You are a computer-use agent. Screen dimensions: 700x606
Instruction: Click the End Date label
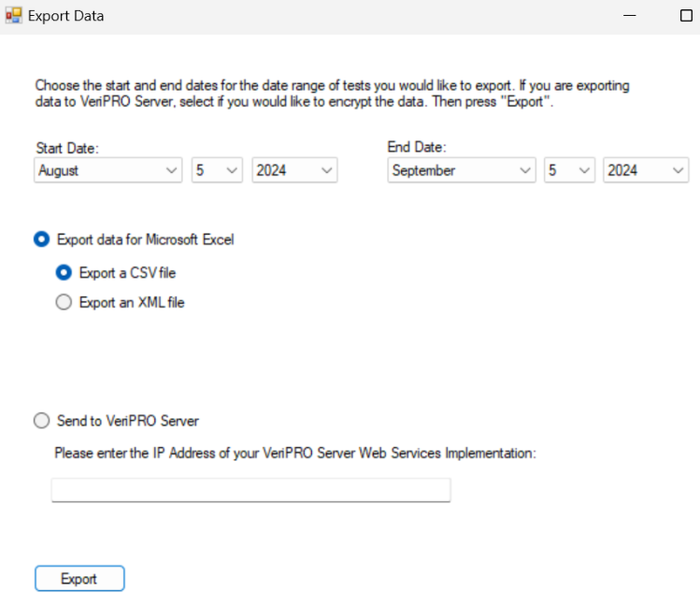click(417, 147)
